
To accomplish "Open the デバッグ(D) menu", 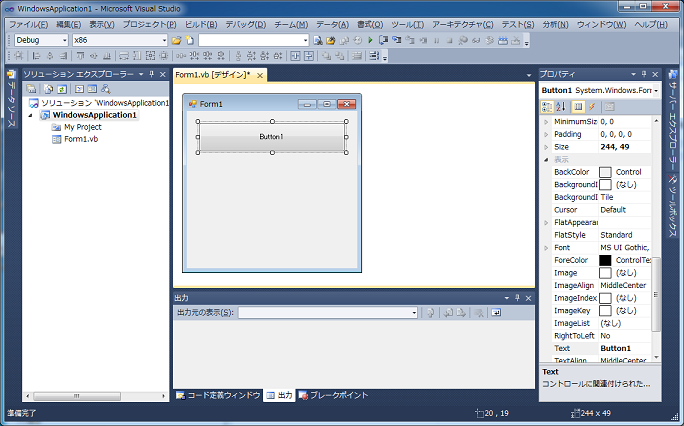I will coord(246,25).
